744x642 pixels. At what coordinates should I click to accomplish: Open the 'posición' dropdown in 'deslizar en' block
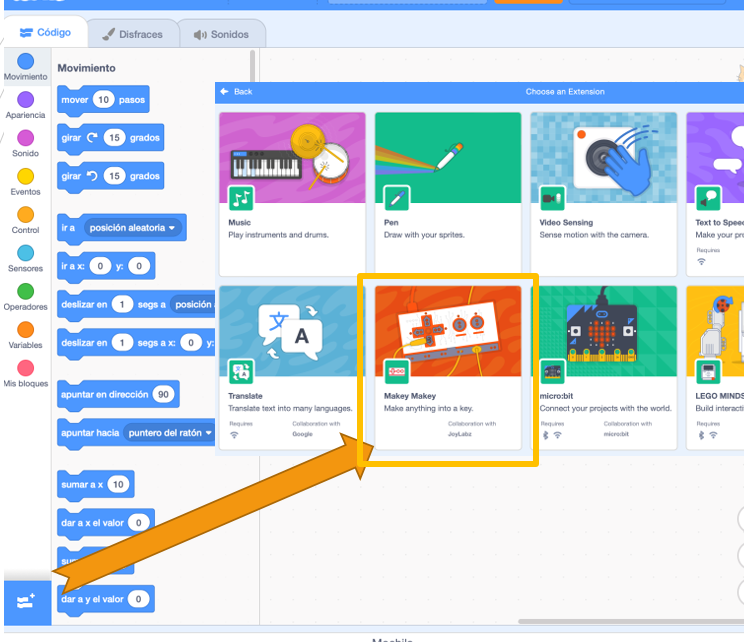pos(192,304)
